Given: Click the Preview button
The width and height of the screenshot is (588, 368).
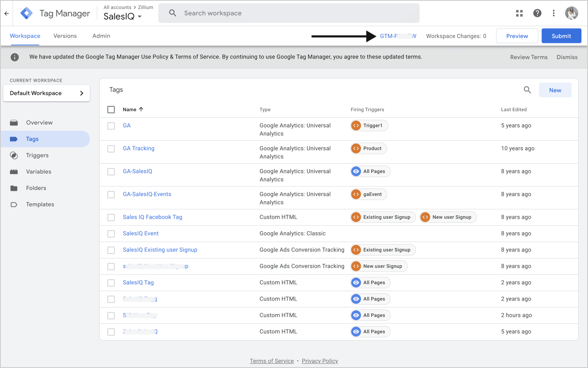Looking at the screenshot, I should [517, 36].
